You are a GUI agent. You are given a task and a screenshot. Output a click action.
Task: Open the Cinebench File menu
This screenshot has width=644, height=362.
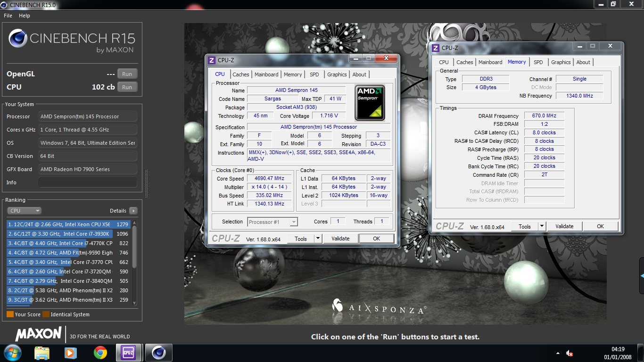(x=8, y=16)
